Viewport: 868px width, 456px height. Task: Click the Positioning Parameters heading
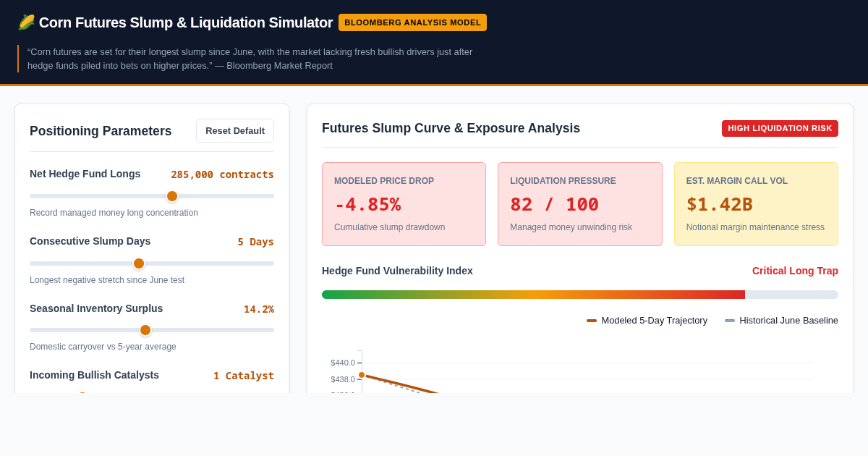[x=101, y=131]
